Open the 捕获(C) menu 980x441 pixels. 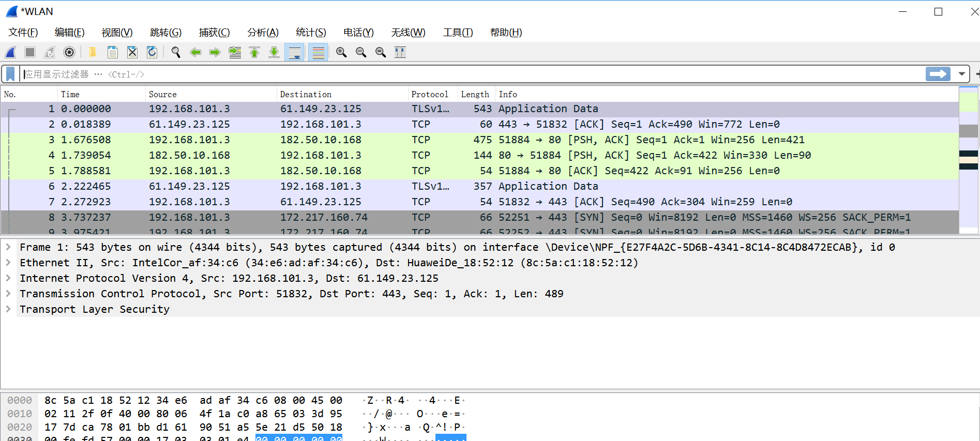click(x=215, y=33)
